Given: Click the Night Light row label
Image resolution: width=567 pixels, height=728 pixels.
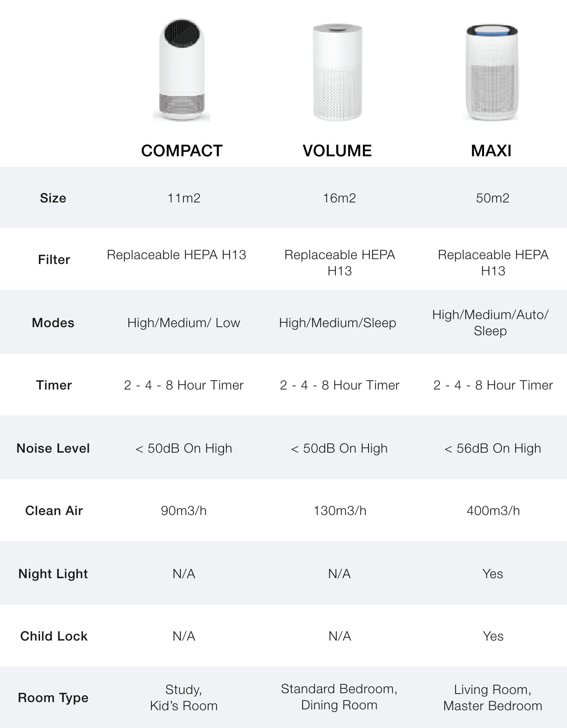Looking at the screenshot, I should 53,574.
